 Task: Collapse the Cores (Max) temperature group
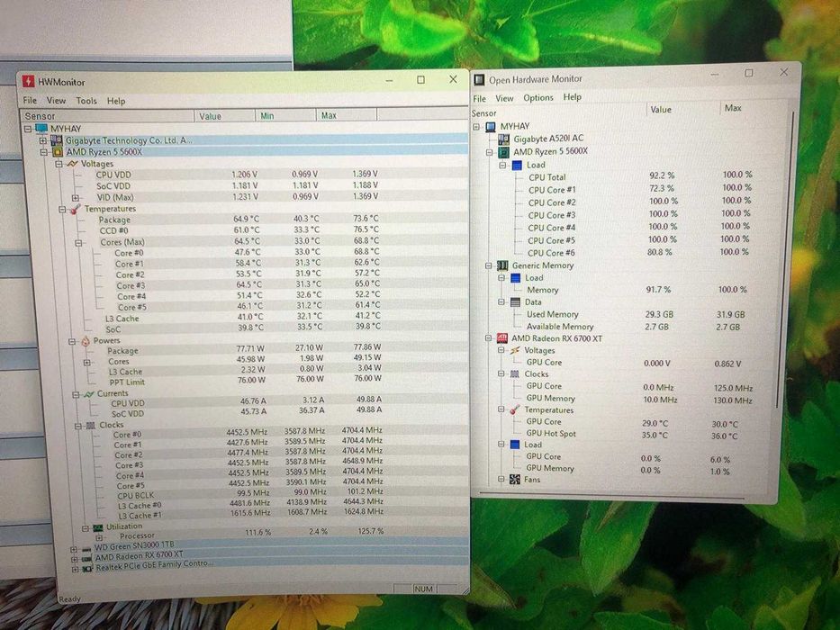point(78,243)
